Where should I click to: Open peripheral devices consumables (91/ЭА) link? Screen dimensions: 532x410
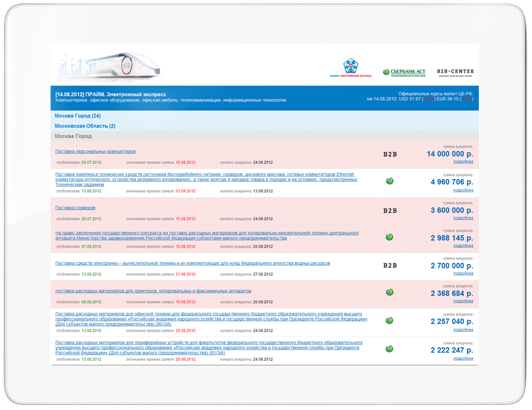[209, 347]
